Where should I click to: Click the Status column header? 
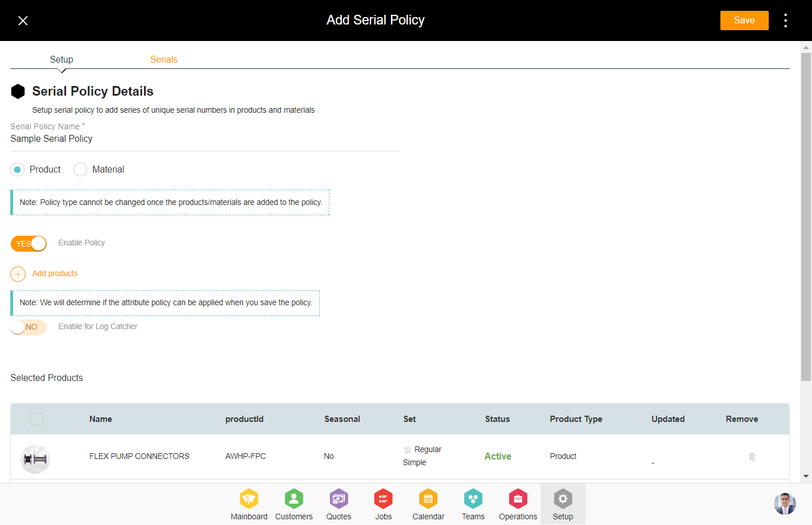[497, 419]
